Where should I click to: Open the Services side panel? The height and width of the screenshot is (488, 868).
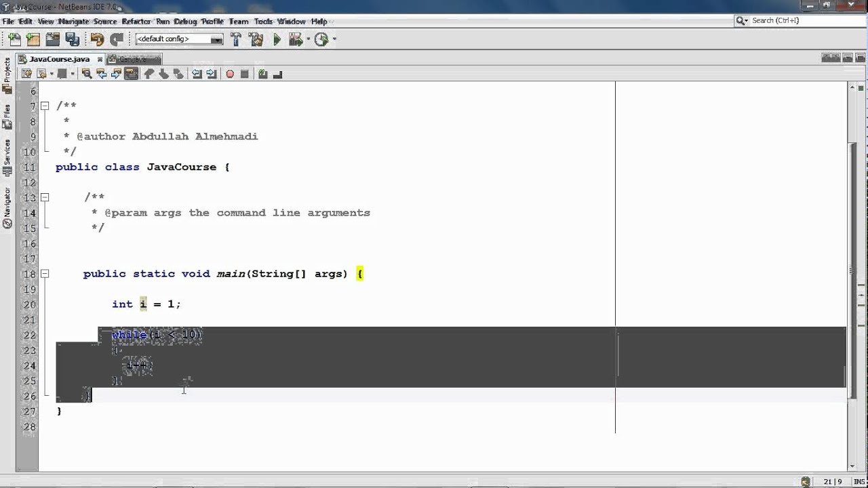[x=7, y=158]
